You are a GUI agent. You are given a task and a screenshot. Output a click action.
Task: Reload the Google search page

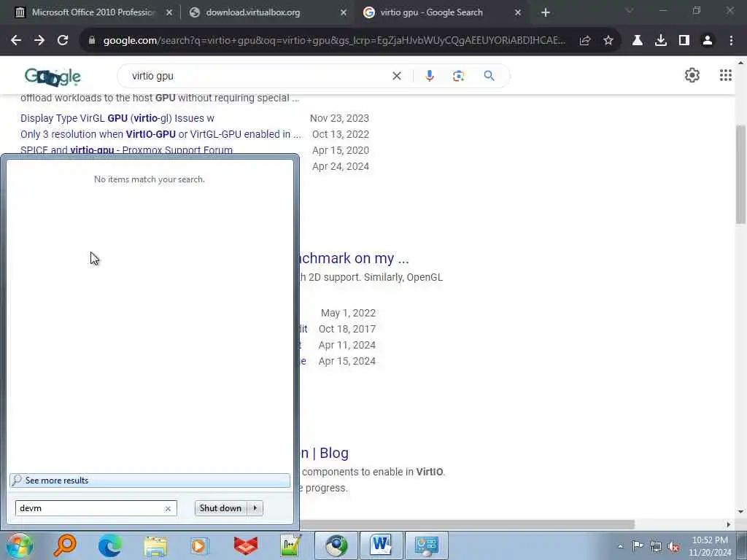click(x=63, y=41)
